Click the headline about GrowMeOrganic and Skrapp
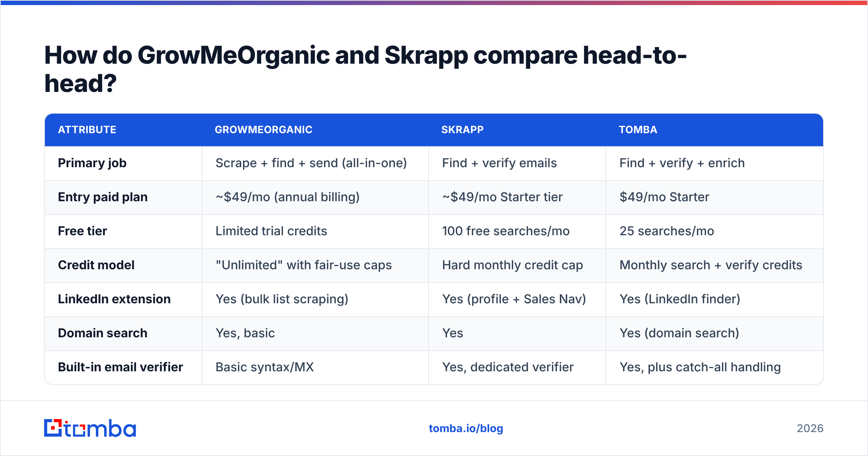This screenshot has height=456, width=868. coord(365,69)
